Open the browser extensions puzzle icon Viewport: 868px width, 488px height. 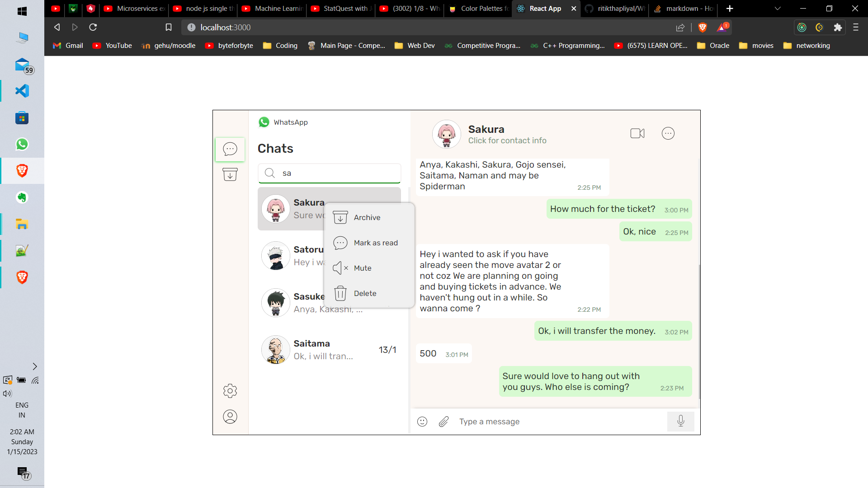point(838,28)
